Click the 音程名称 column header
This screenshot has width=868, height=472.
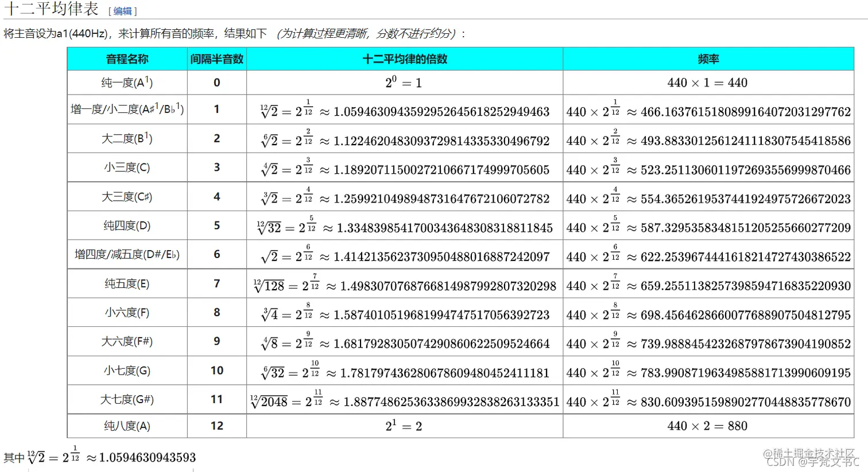[x=127, y=59]
